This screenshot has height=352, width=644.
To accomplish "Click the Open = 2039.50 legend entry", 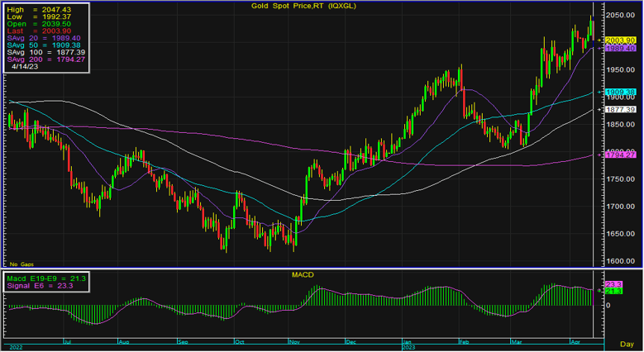I will 39,24.
